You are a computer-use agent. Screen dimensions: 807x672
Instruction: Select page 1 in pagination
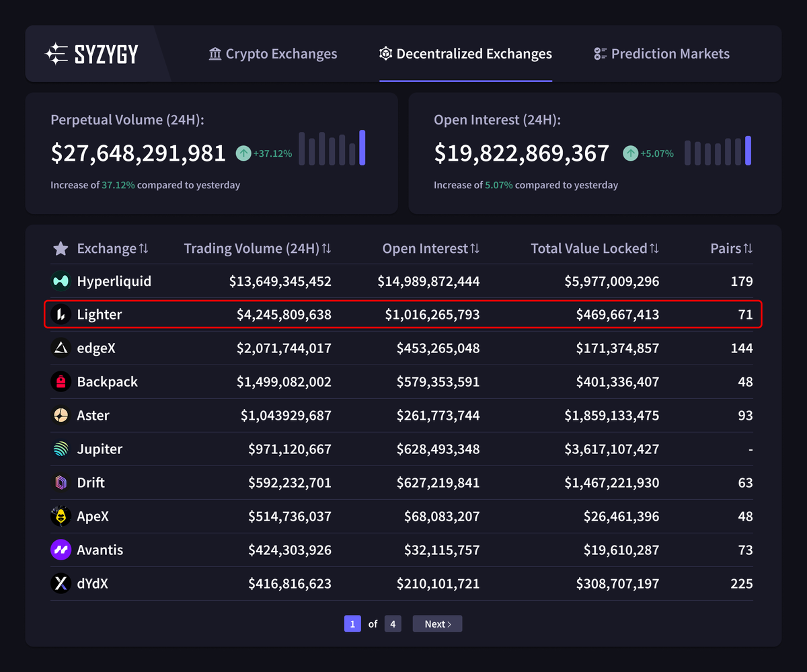(x=352, y=624)
